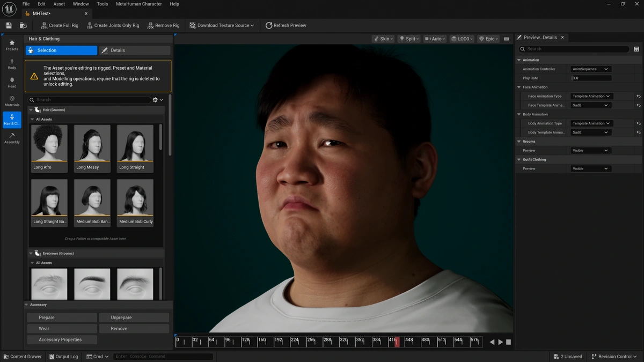Click the red timeline playhead marker
The image size is (644, 362).
click(x=397, y=342)
